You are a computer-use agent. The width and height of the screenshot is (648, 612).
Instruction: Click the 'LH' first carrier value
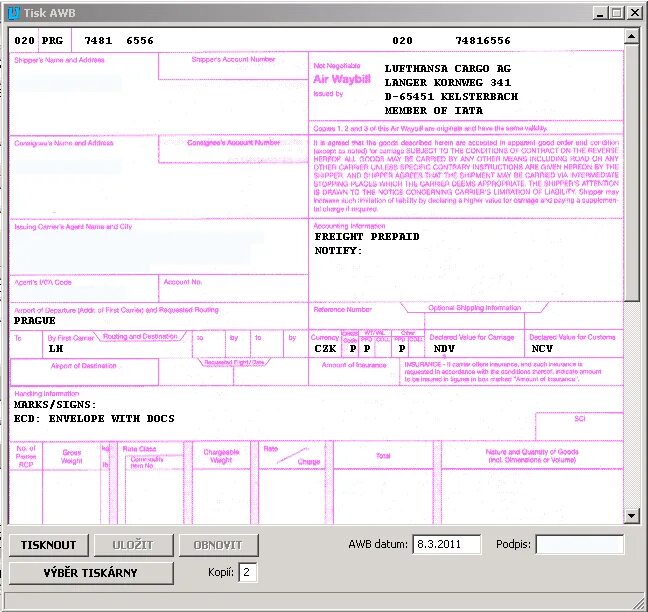click(56, 349)
